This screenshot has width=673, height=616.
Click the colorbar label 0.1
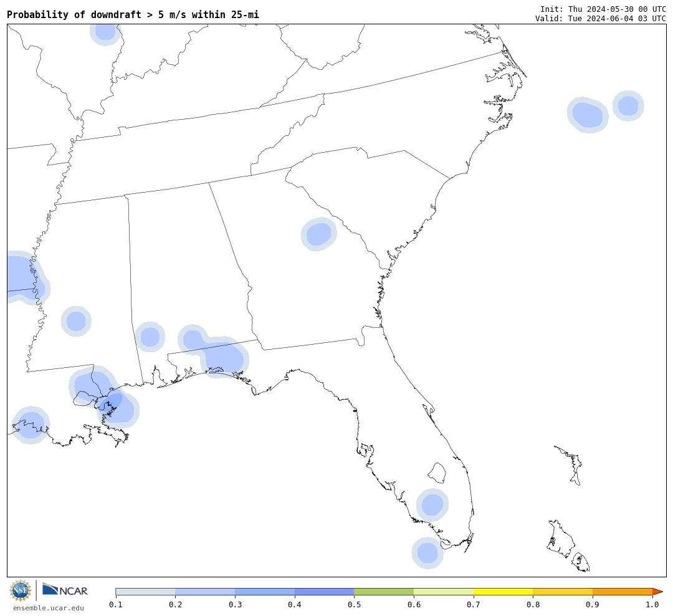click(x=116, y=604)
